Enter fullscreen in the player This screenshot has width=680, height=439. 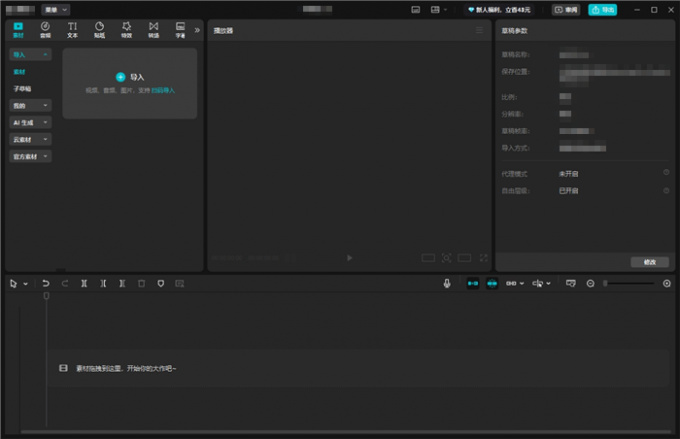(x=484, y=258)
